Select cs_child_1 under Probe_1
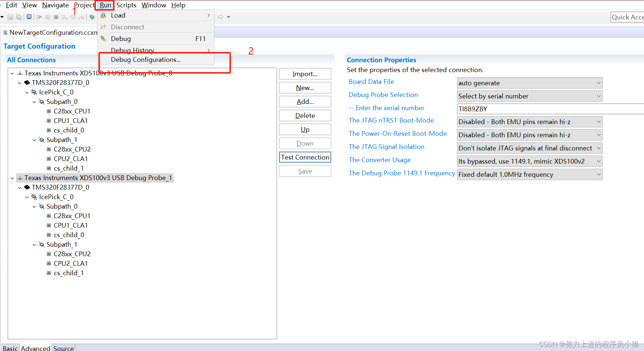The height and width of the screenshot is (351, 644). click(68, 273)
